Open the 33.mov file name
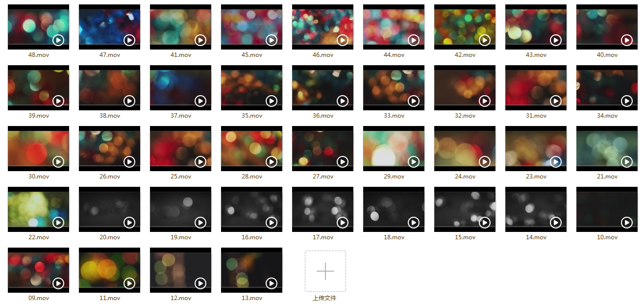Viewport: 644px width, 304px height. click(x=394, y=116)
